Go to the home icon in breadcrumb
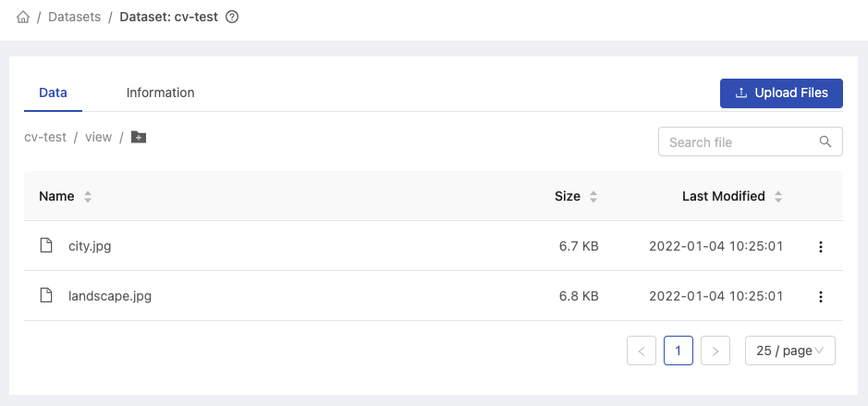Viewport: 868px width, 406px height. click(x=23, y=18)
